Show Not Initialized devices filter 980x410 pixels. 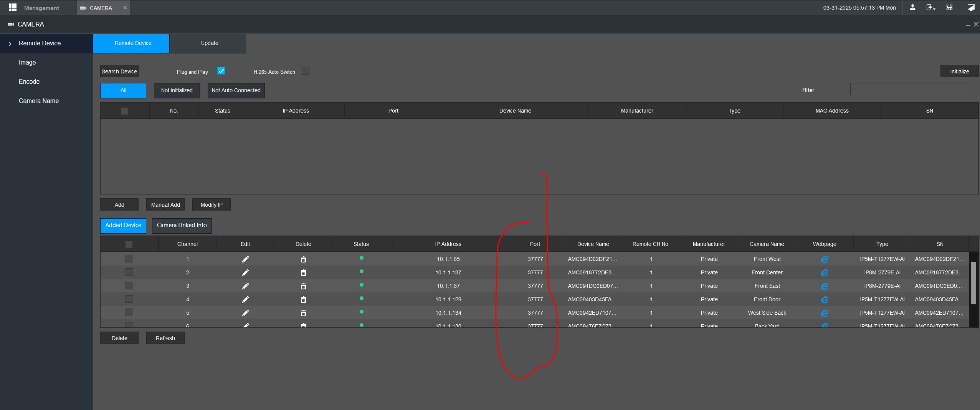pyautogui.click(x=177, y=91)
